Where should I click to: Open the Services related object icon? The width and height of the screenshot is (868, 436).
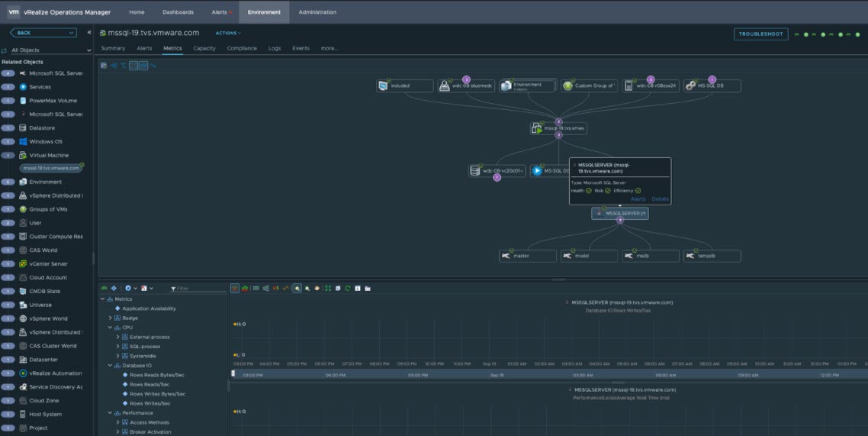tap(23, 87)
